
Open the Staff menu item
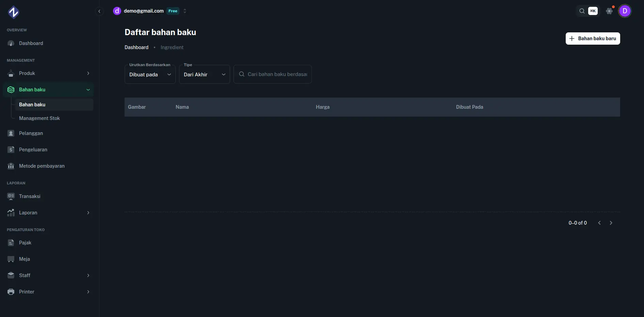click(x=25, y=275)
